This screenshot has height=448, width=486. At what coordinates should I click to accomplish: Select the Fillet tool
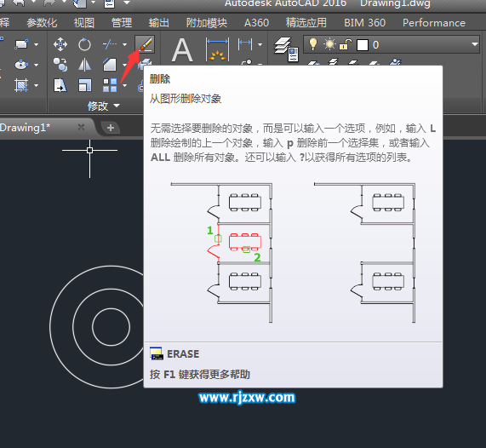pyautogui.click(x=110, y=65)
